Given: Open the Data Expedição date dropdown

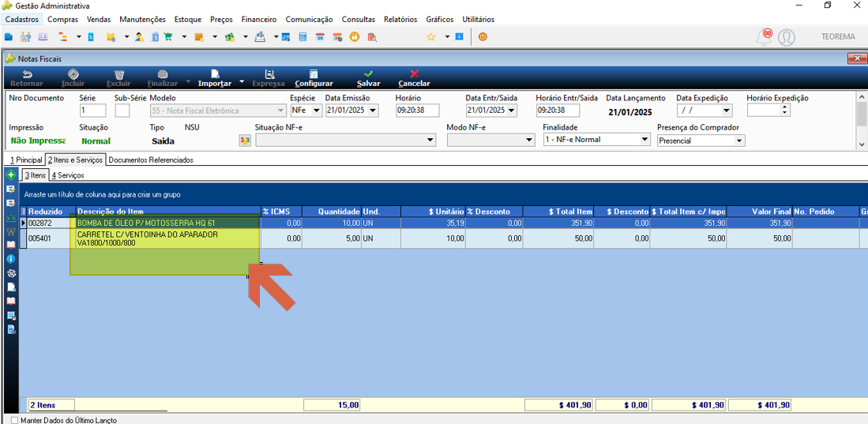Looking at the screenshot, I should click(x=727, y=111).
